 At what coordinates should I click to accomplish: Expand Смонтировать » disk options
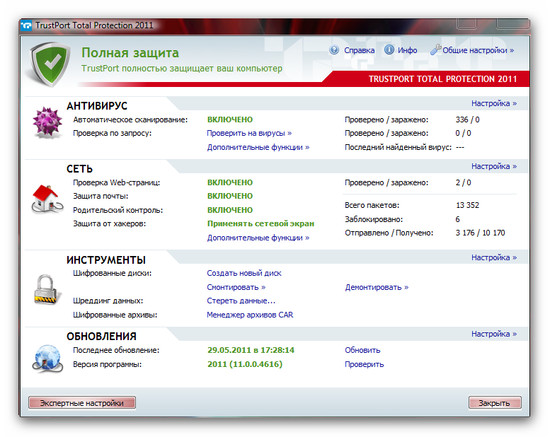236,287
